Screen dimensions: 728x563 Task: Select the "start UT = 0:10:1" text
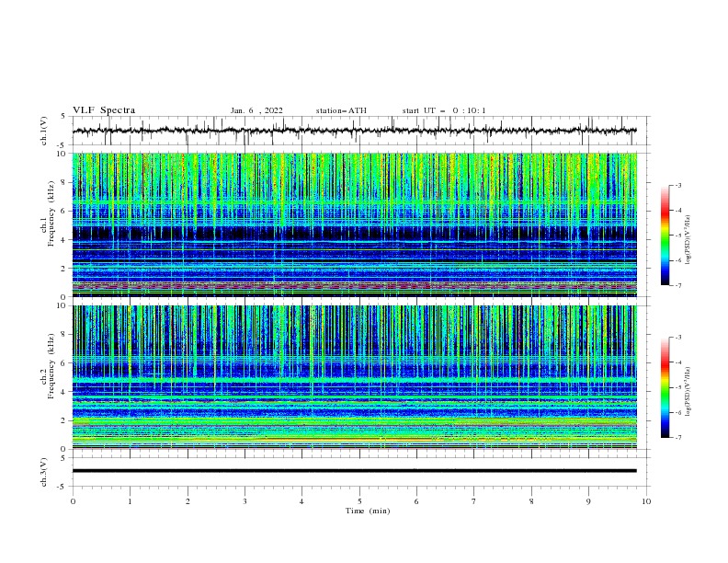[x=444, y=110]
